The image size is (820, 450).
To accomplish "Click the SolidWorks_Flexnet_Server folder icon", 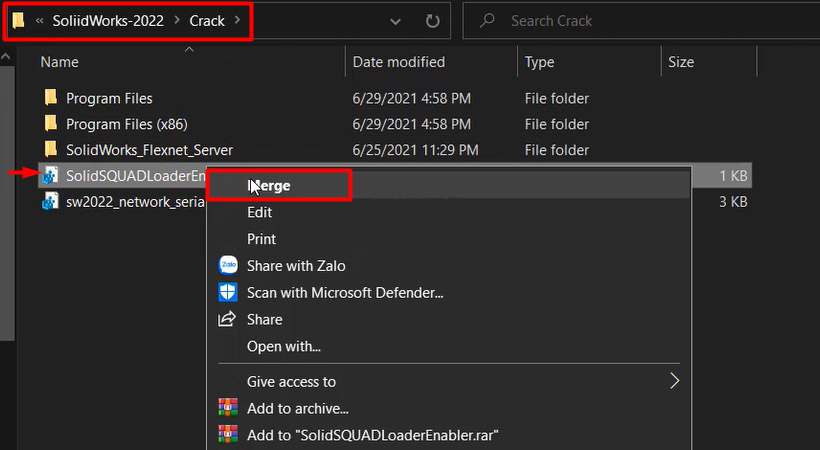I will tap(51, 150).
